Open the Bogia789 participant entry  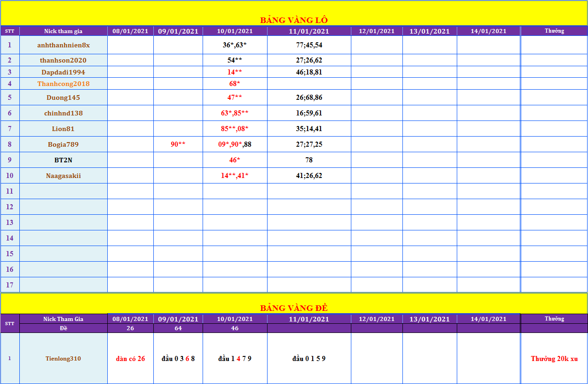tap(63, 144)
